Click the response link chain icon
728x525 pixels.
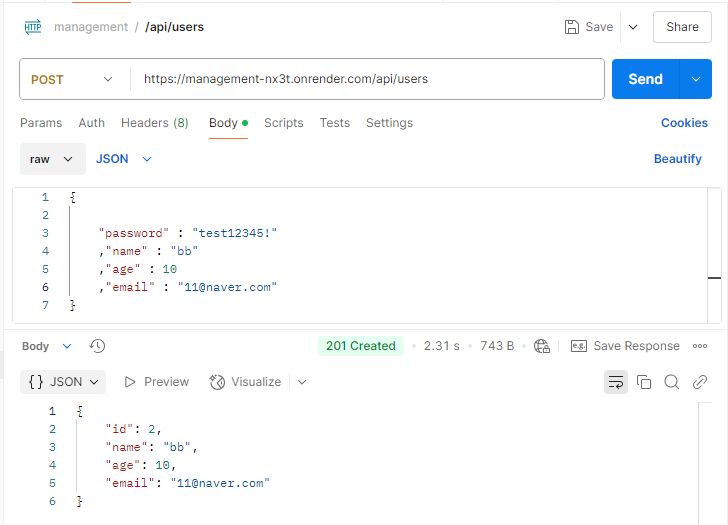[700, 382]
